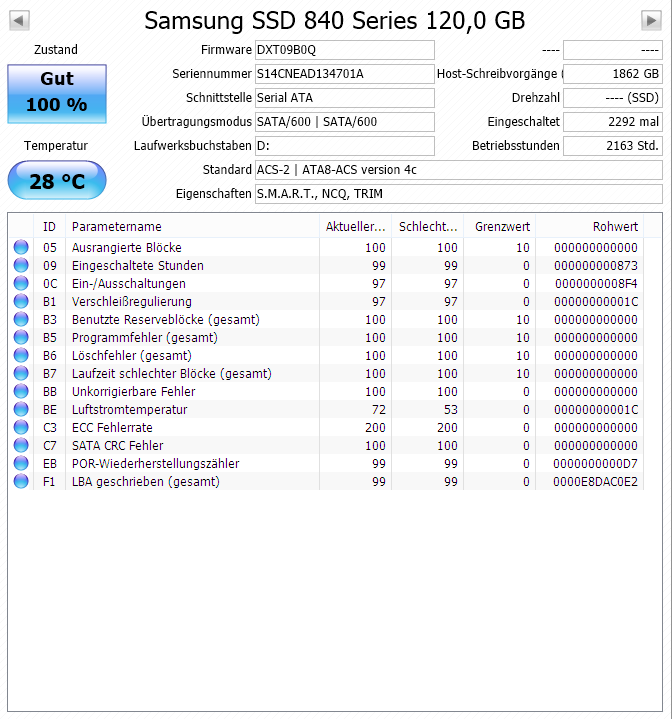This screenshot has width=672, height=719.
Task: Select Löschfehler (gesamt) parameter name
Action: 132,355
